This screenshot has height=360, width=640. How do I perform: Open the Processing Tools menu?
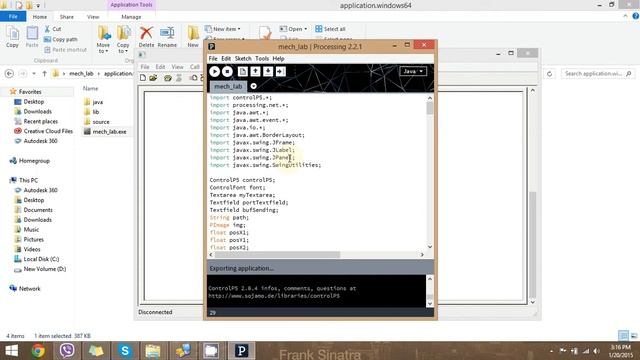pos(262,58)
